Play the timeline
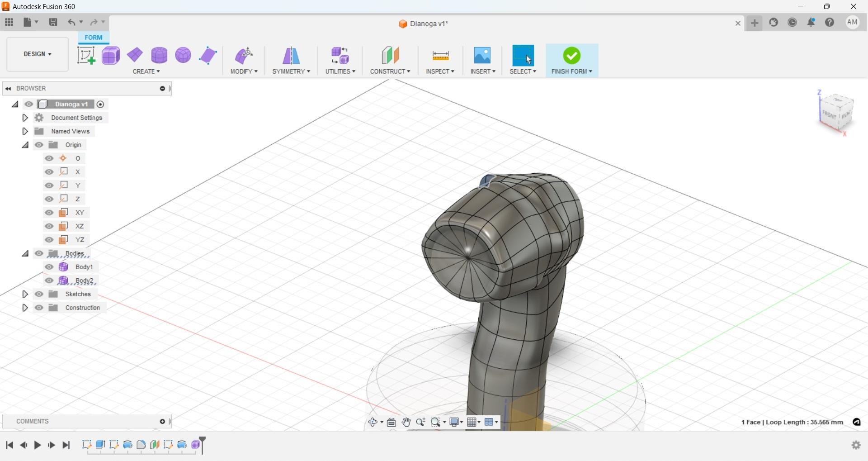This screenshot has width=868, height=461. [38, 445]
